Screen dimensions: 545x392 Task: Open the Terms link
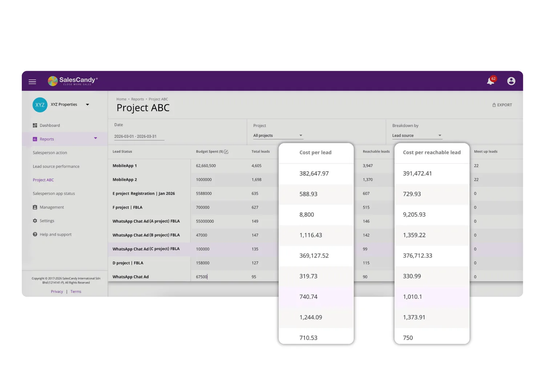[x=76, y=291]
